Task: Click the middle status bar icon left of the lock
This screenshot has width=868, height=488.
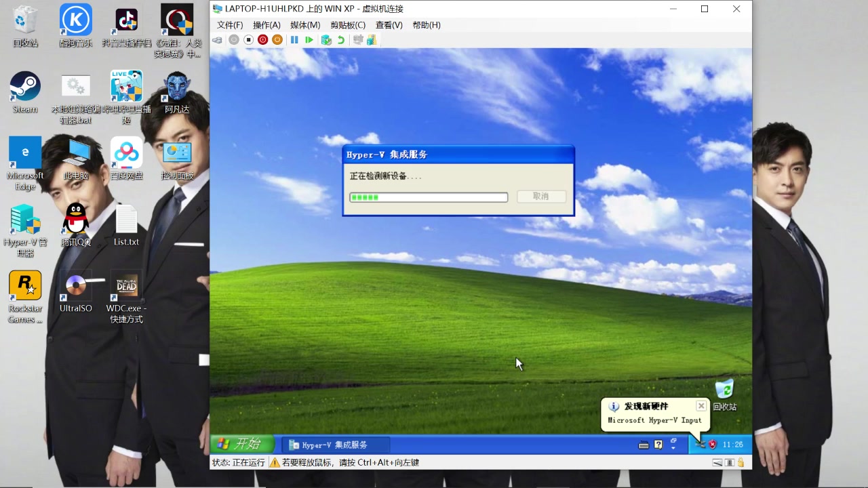Action: pos(730,463)
